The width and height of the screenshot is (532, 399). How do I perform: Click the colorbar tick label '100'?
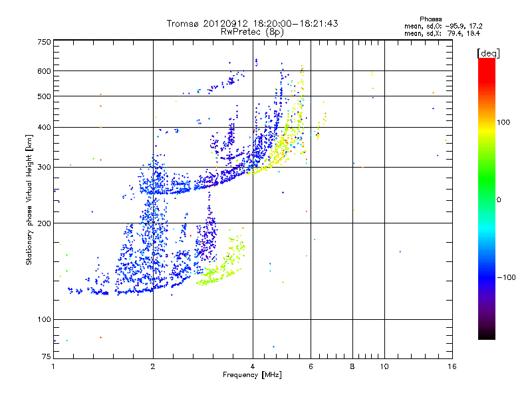(x=503, y=122)
